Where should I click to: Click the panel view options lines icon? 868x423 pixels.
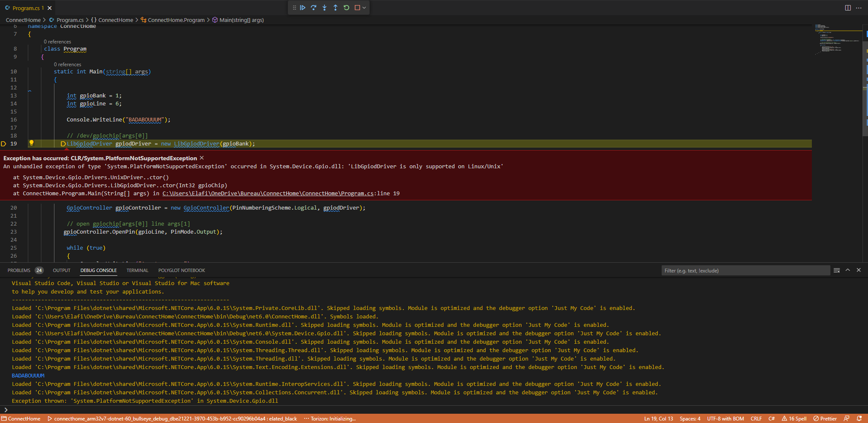(837, 270)
